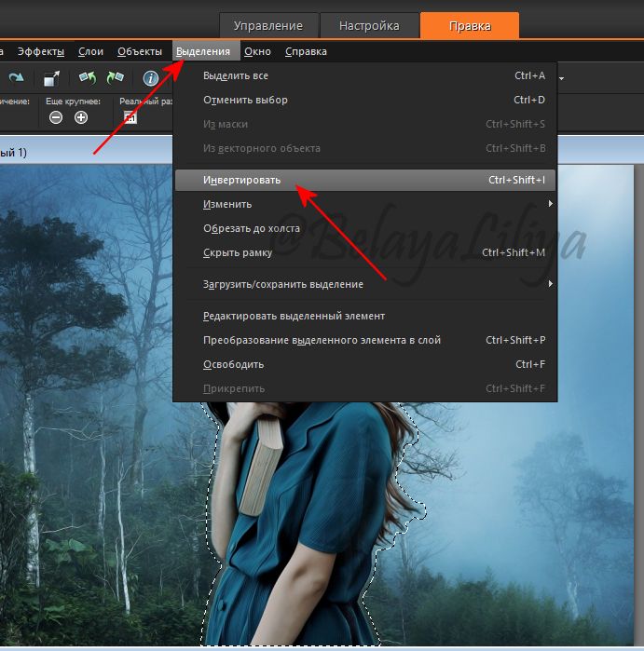Image resolution: width=644 pixels, height=651 pixels.
Task: Select the orange Правка tab
Action: click(470, 26)
